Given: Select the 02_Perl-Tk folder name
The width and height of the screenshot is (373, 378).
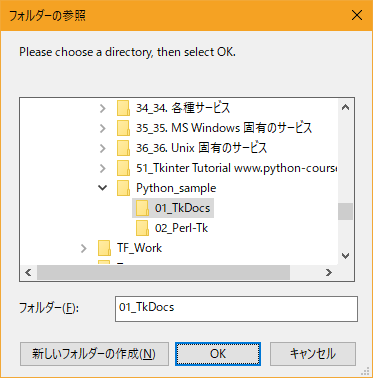Looking at the screenshot, I should coord(181,228).
